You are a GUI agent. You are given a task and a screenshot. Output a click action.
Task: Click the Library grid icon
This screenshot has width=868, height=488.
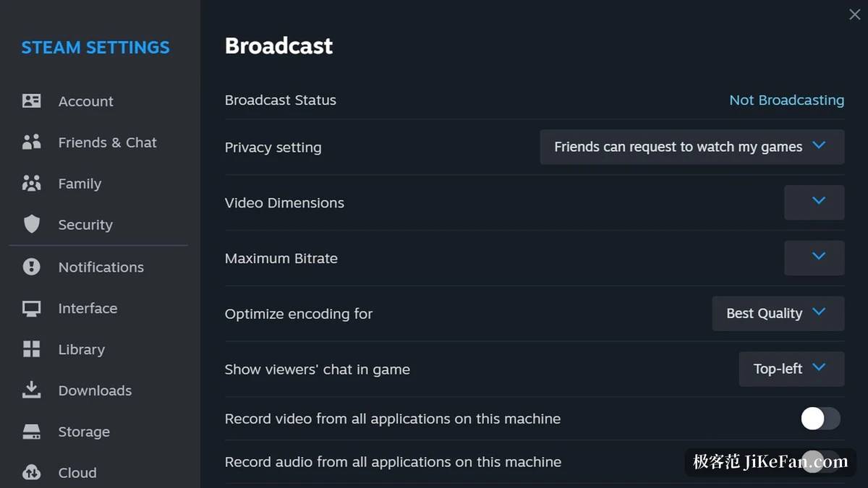click(x=32, y=350)
